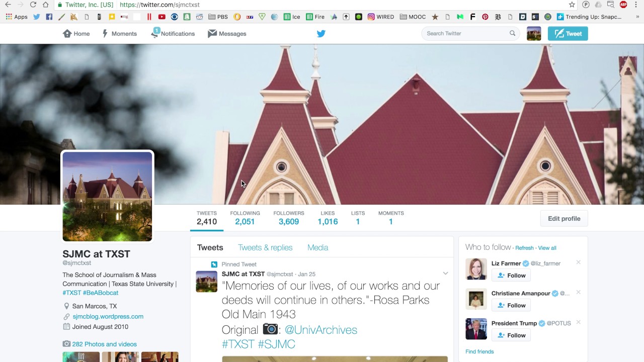Compose a new tweet with the Tweet button

tap(568, 34)
